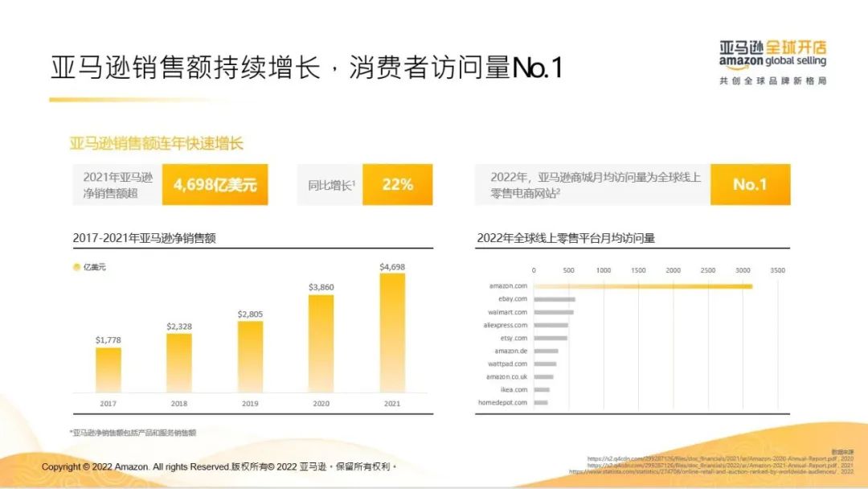Image resolution: width=868 pixels, height=489 pixels.
Task: Open the statista.com source link
Action: pos(711,472)
